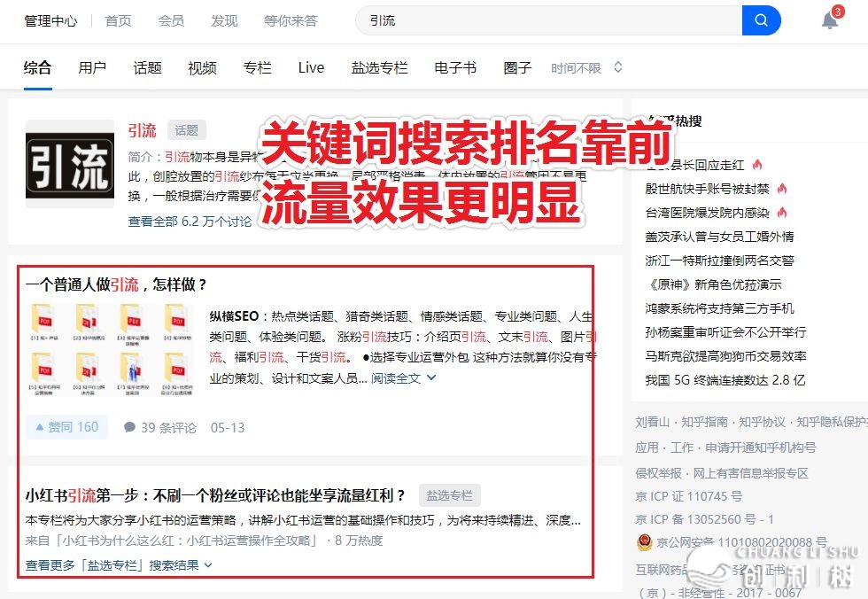
Task: Click the flame icon beside 殷世航快手账号被封禁
Action: (x=781, y=189)
